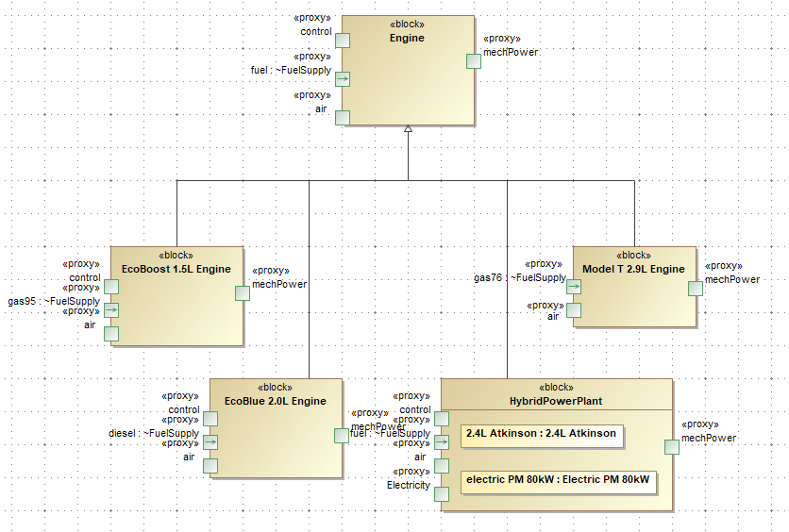Select the air proxy port on Engine

(343, 118)
